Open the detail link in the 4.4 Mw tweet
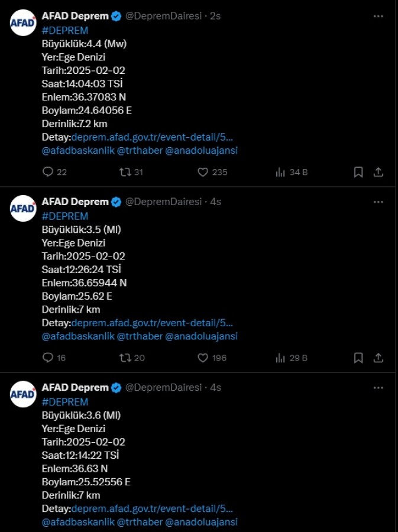 (152, 137)
